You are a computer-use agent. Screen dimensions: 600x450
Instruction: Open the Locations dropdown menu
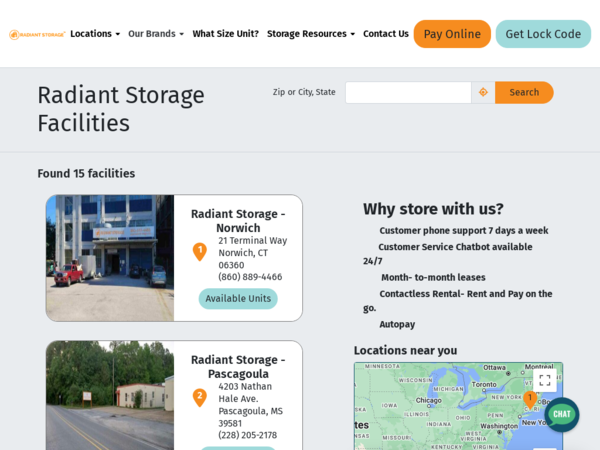[x=95, y=34]
